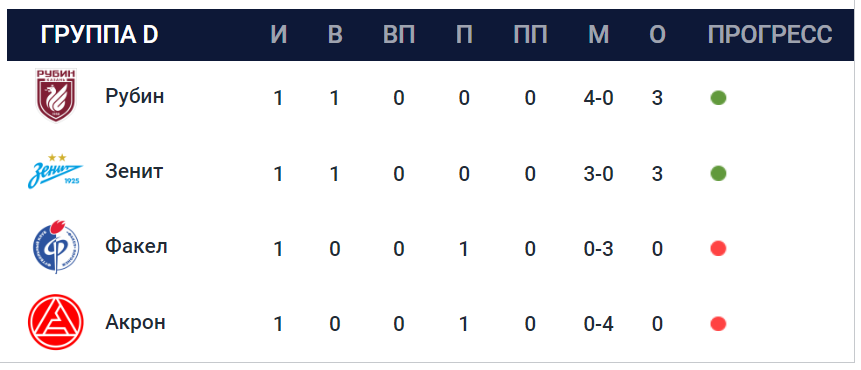The image size is (861, 370).
Task: Click Rubin's green progress dot
Action: [x=718, y=98]
